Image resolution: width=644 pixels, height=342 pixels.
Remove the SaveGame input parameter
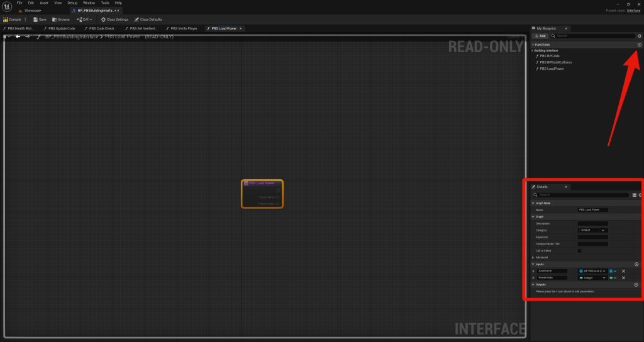click(623, 271)
